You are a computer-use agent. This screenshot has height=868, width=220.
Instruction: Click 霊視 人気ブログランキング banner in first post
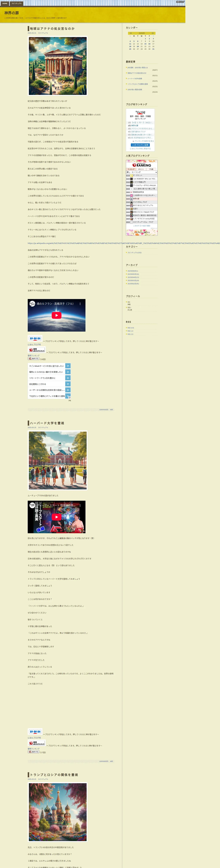[x=36, y=350]
